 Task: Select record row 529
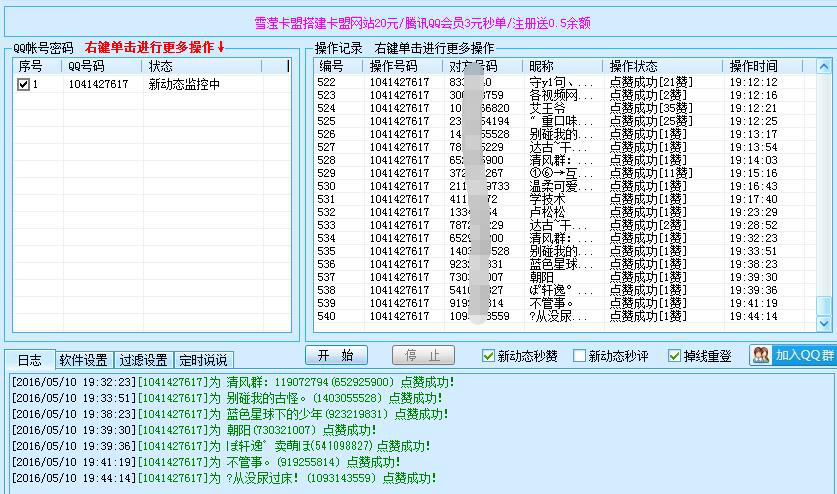565,173
